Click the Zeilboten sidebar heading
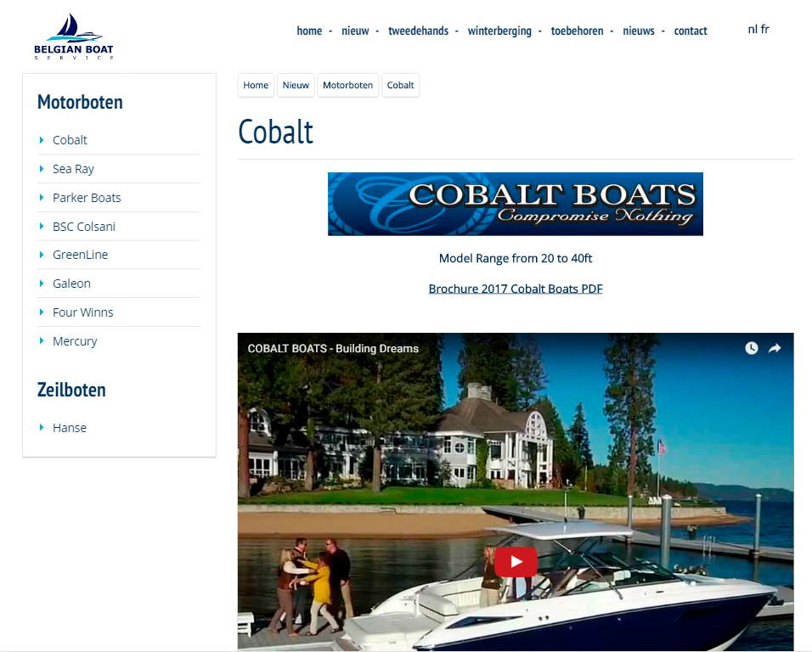Image resolution: width=812 pixels, height=652 pixels. (71, 391)
